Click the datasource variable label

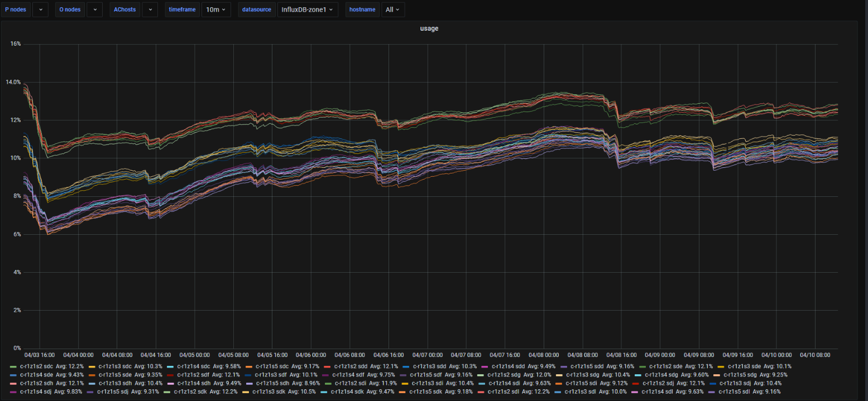point(256,9)
